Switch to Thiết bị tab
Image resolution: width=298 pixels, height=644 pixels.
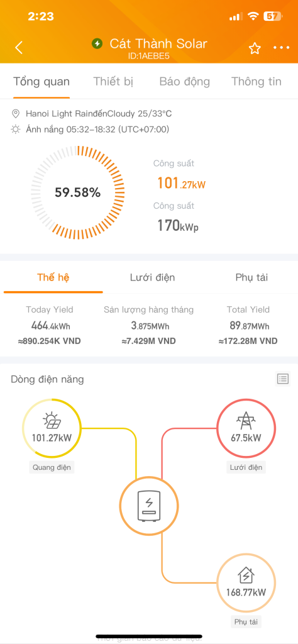[x=113, y=81]
